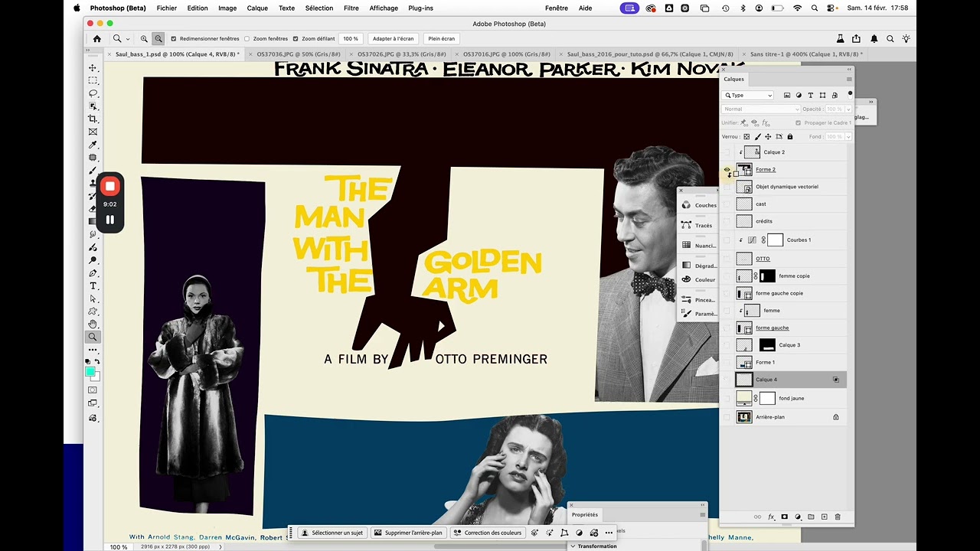Open the zoom tool preset picker arrow
The height and width of the screenshot is (551, 980).
pos(127,38)
